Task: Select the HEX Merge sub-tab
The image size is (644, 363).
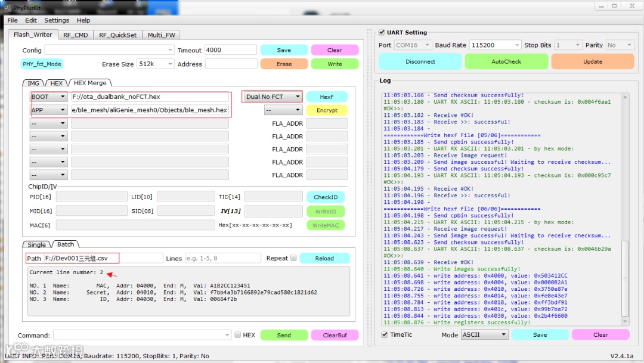Action: 90,82
